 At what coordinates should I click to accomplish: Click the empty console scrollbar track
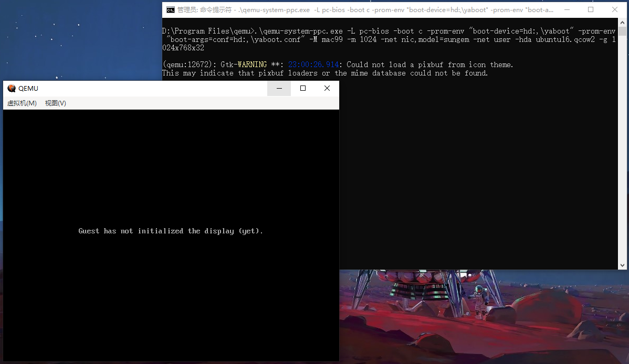pos(622,148)
